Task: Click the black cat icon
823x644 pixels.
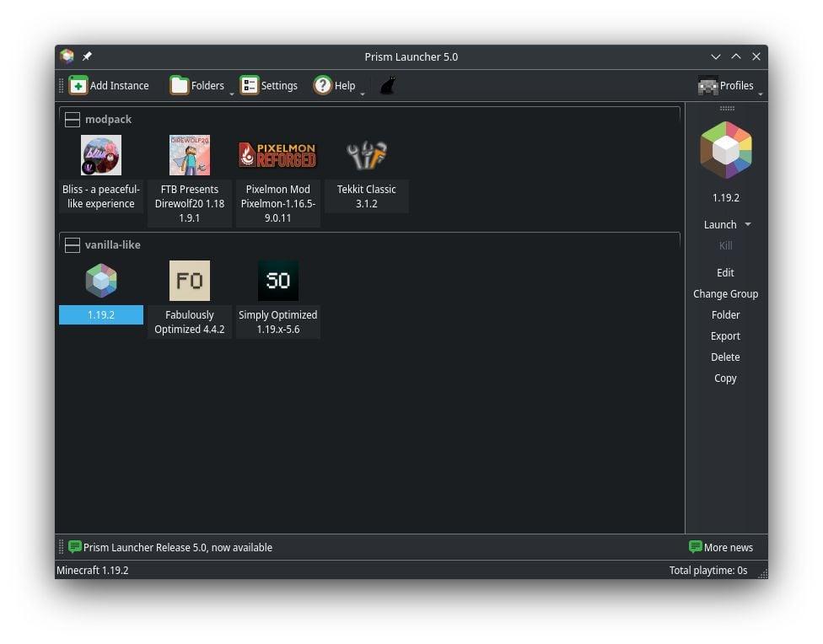Action: (x=388, y=85)
